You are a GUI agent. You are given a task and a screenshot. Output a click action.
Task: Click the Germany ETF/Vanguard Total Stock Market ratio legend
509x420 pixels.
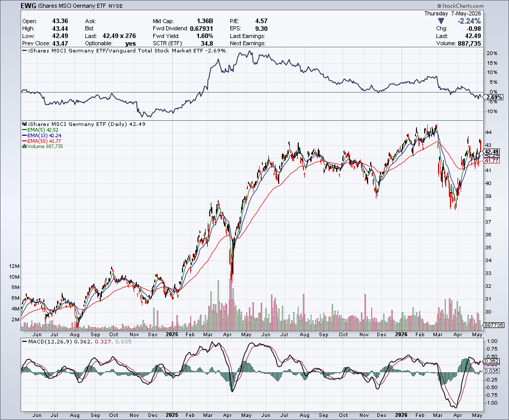[124, 50]
